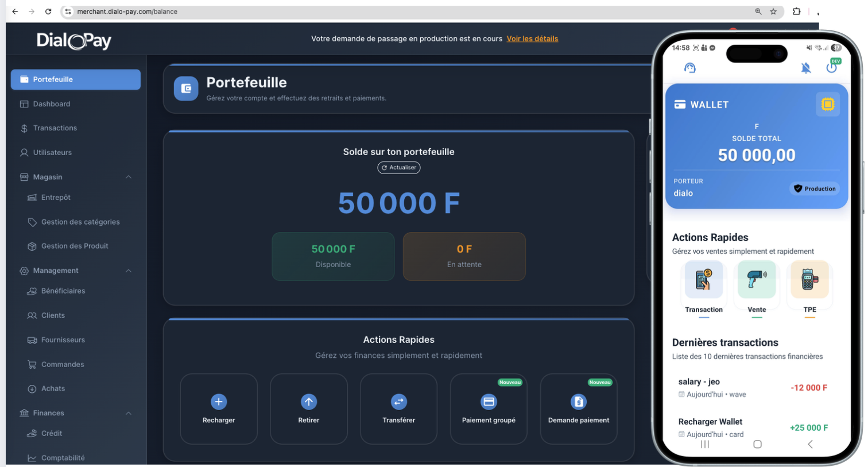The width and height of the screenshot is (868, 467).
Task: Follow the Voir les détails link
Action: 532,38
